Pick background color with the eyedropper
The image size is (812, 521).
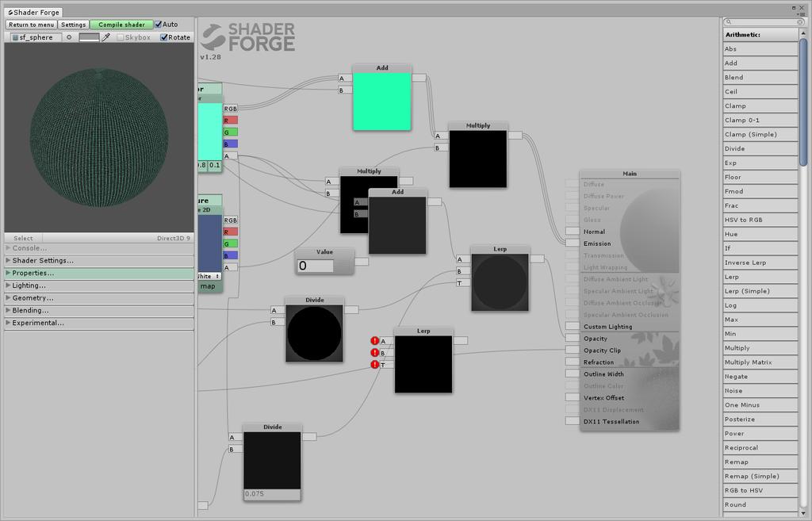pyautogui.click(x=105, y=37)
